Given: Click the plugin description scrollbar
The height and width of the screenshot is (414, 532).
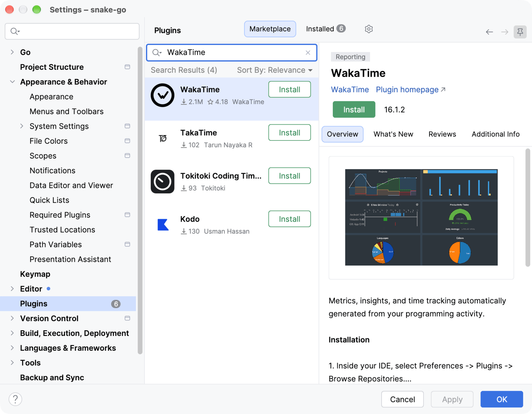Looking at the screenshot, I should click(528, 208).
